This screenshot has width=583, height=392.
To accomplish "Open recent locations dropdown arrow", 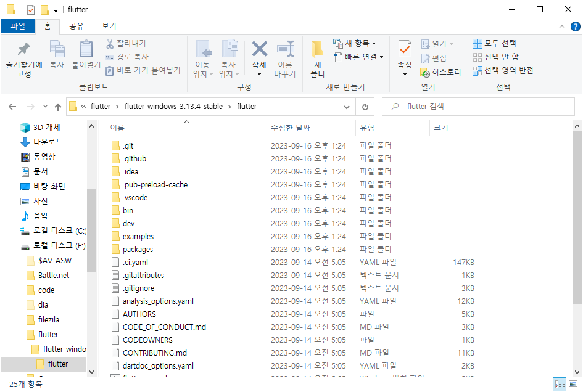I will (x=45, y=107).
